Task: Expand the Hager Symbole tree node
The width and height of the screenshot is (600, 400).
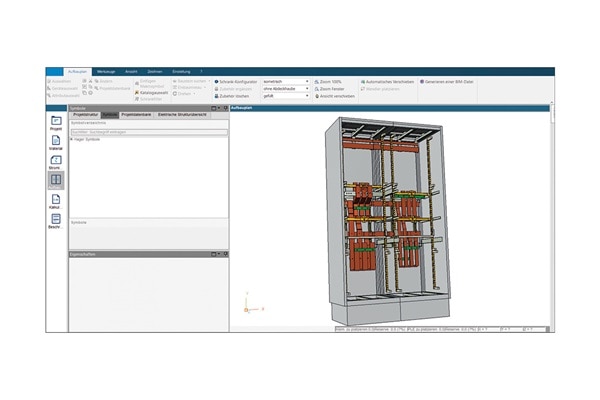Action: pyautogui.click(x=71, y=140)
